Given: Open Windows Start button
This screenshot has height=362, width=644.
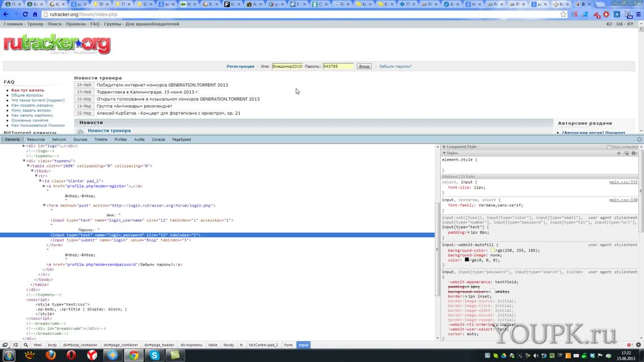Looking at the screenshot, I should pos(8,355).
